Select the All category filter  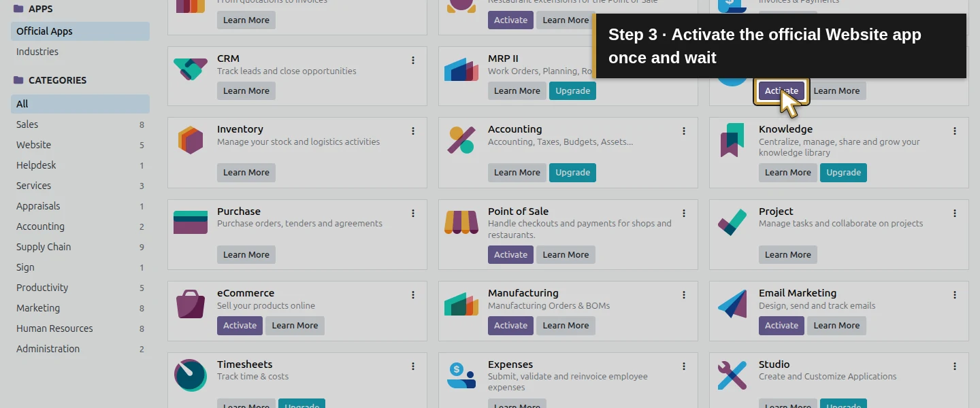point(80,104)
